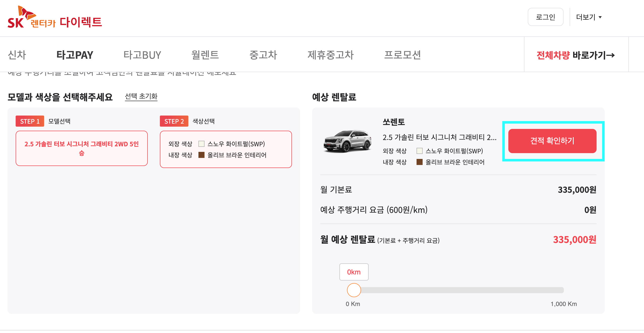Open the 프로모션 tab
Viewport: 644px width, 333px height.
(402, 55)
